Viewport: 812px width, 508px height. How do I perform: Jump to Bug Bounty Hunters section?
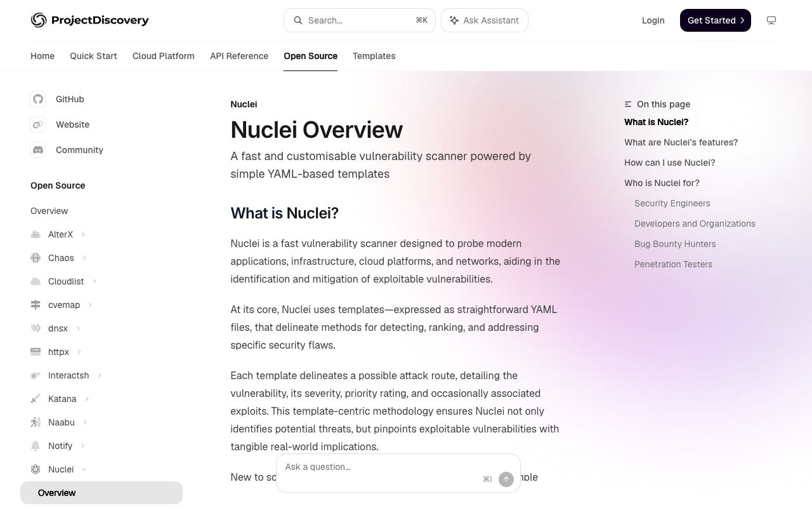(675, 244)
